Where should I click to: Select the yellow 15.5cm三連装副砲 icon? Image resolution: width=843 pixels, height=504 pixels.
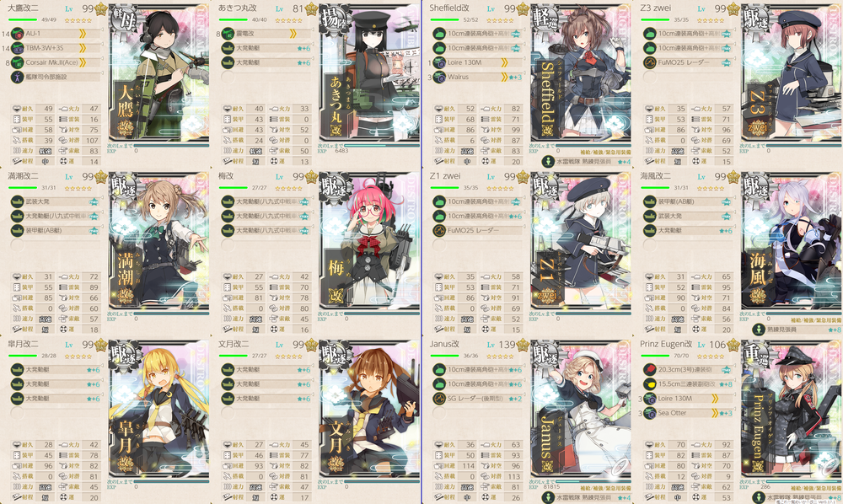click(x=649, y=384)
